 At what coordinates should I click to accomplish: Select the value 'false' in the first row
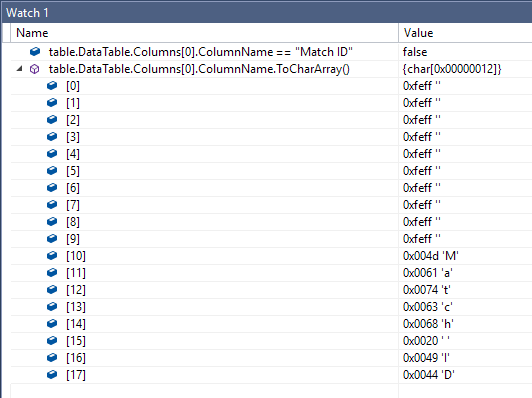point(415,52)
